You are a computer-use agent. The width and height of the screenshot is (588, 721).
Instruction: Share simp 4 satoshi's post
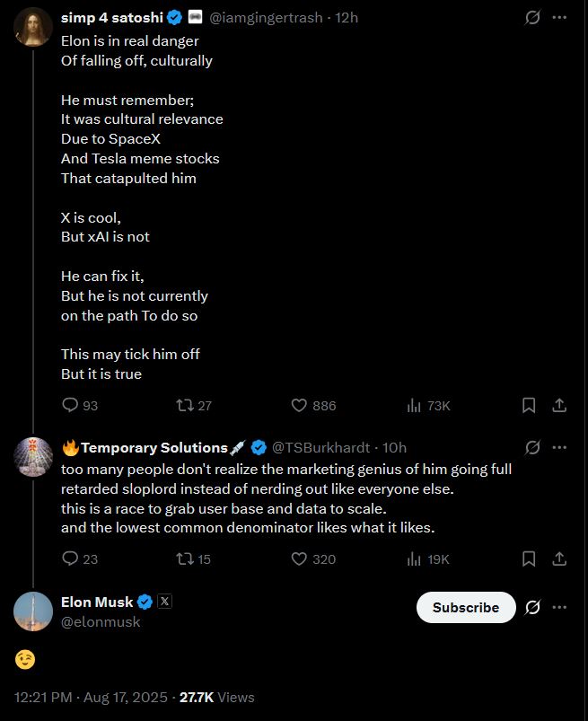coord(559,405)
